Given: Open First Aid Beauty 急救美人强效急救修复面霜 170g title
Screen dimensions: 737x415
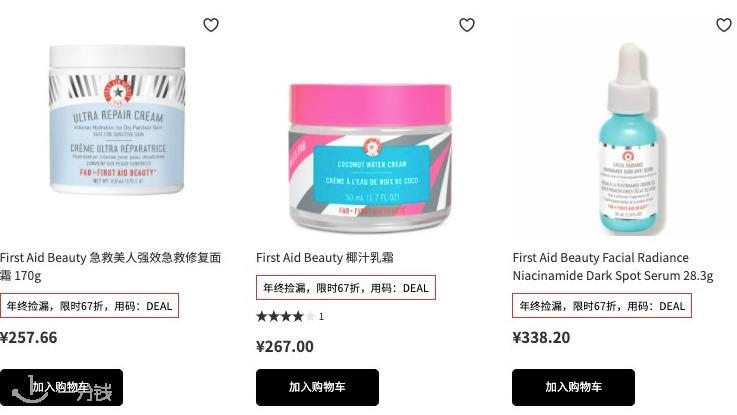Looking at the screenshot, I should (x=110, y=266).
